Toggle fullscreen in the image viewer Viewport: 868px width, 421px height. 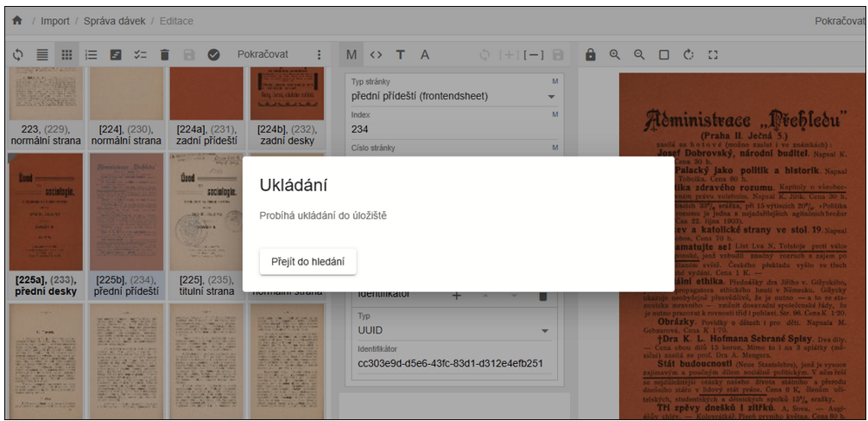tap(713, 54)
